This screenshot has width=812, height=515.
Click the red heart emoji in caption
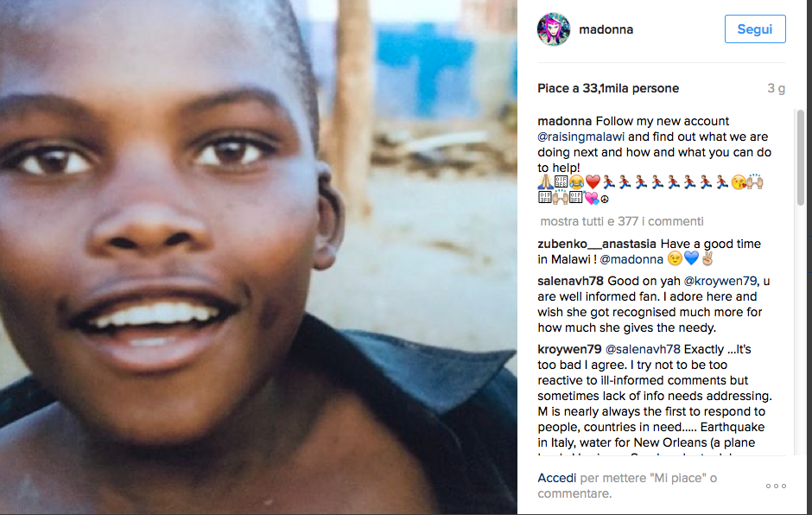coord(593,181)
